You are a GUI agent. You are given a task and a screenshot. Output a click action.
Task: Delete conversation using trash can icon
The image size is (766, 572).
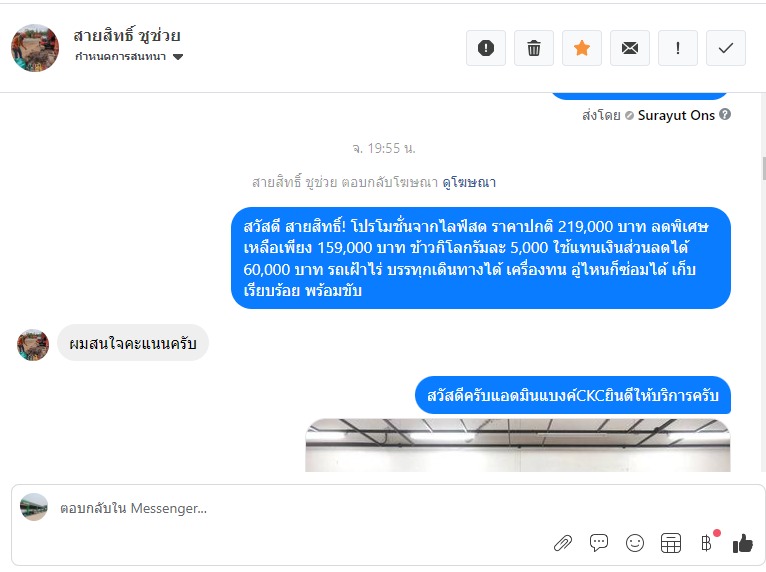click(533, 48)
